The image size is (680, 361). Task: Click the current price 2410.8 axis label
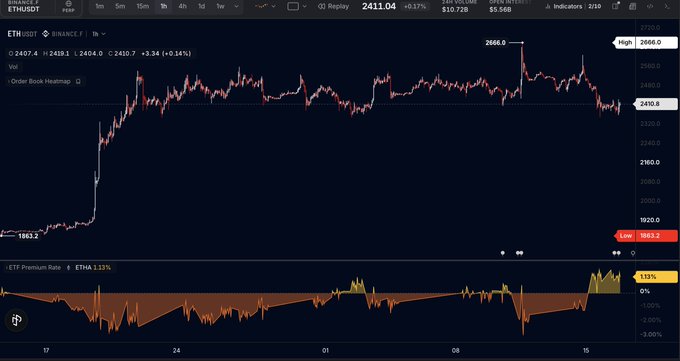tap(656, 104)
